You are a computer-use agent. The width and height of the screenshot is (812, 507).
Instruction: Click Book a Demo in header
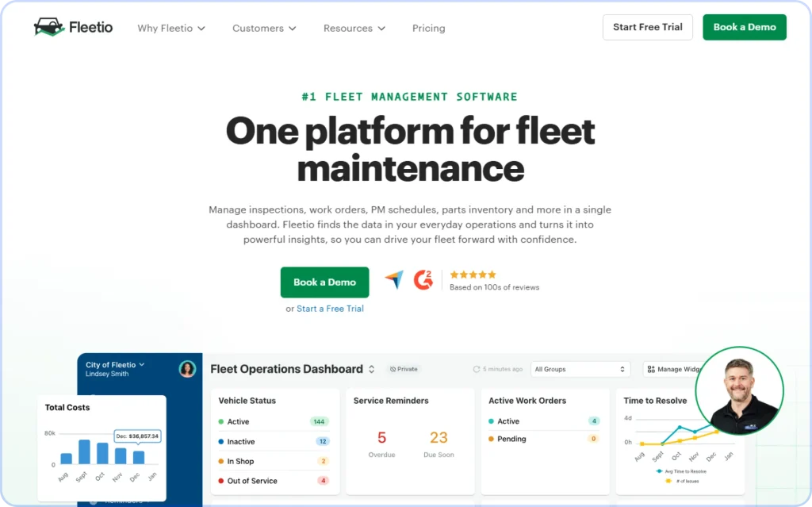point(744,27)
